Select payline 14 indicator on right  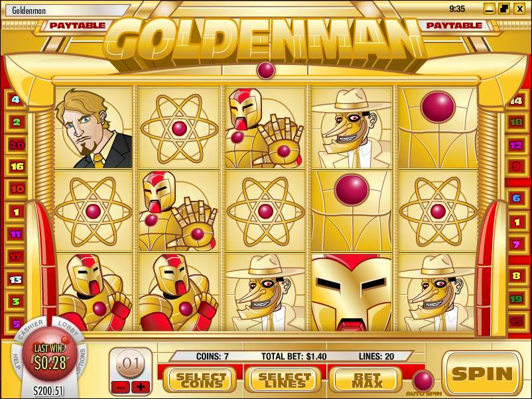[516, 100]
